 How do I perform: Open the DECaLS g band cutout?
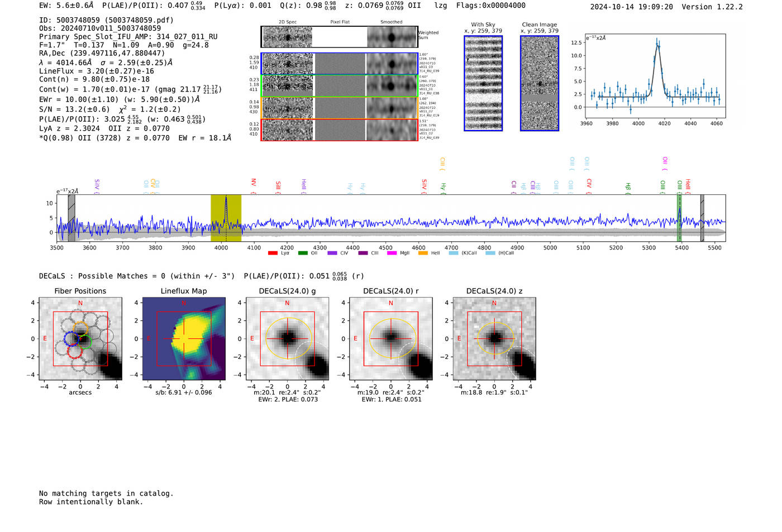tap(288, 339)
